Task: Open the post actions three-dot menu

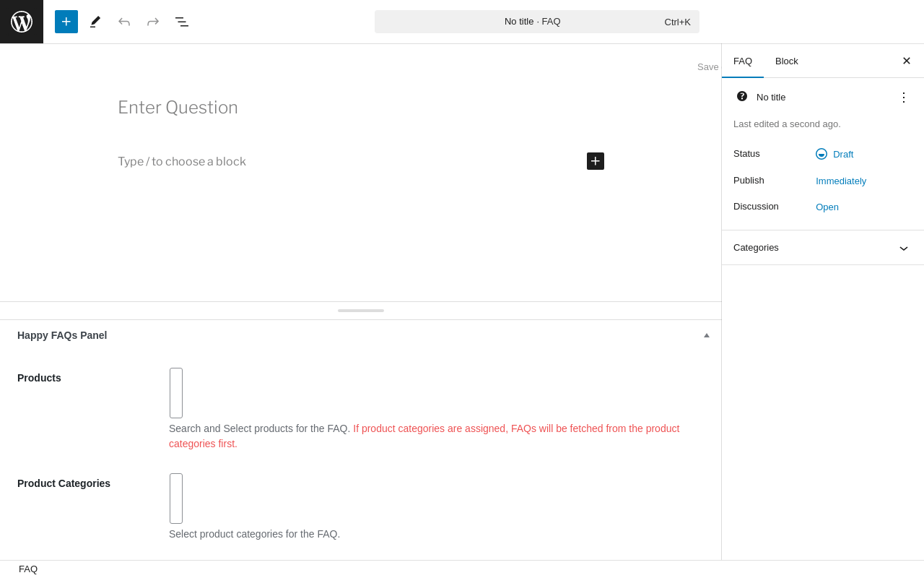Action: (x=903, y=97)
